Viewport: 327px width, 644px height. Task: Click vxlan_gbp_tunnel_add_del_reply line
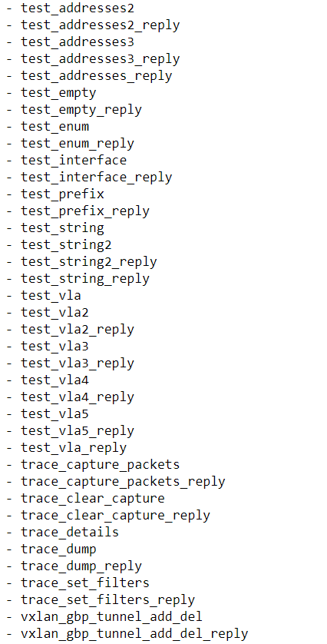click(x=134, y=634)
